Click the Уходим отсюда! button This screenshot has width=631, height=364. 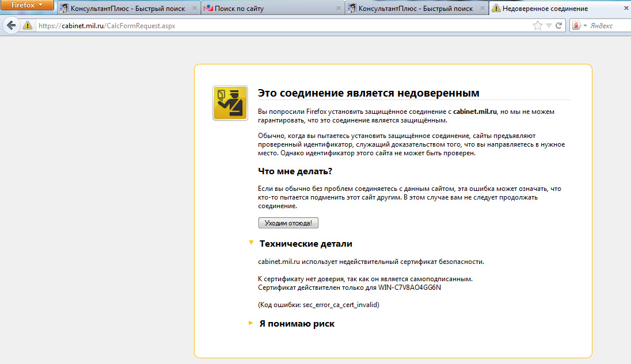click(288, 223)
